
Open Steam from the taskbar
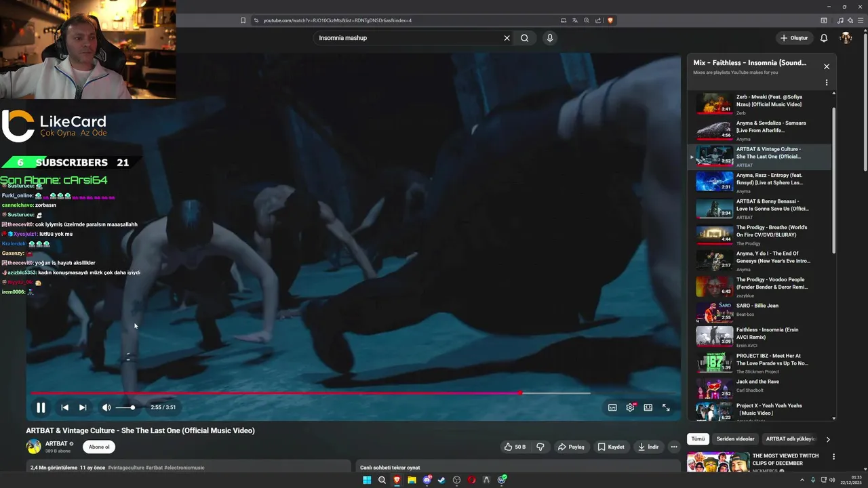pos(441,480)
